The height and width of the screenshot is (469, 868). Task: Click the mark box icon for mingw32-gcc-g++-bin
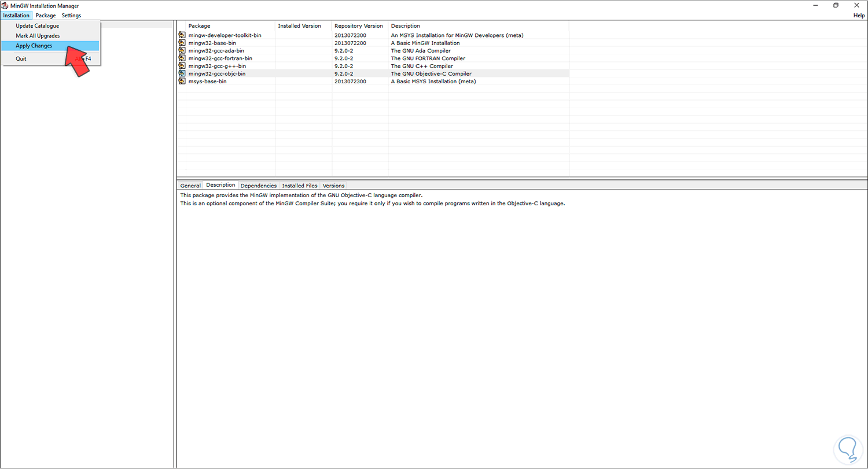pos(182,66)
